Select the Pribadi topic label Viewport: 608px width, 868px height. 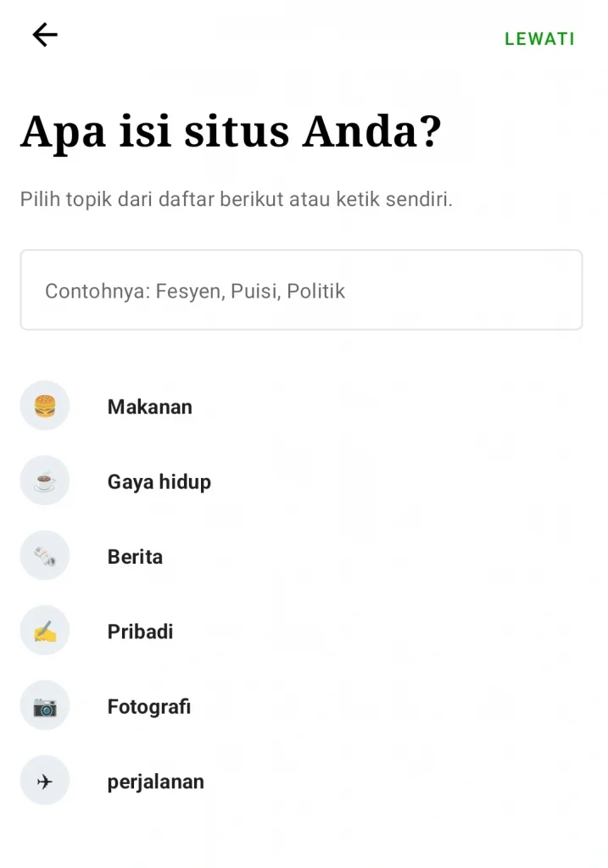pyautogui.click(x=140, y=632)
